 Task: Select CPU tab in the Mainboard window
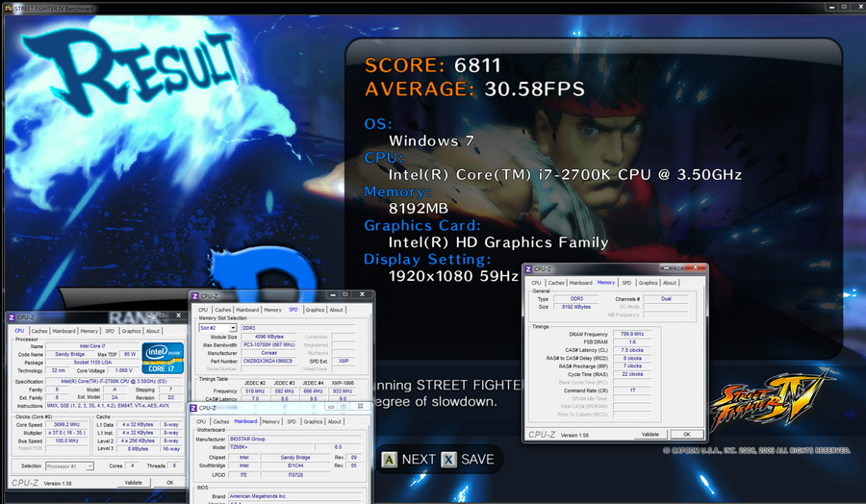point(201,421)
